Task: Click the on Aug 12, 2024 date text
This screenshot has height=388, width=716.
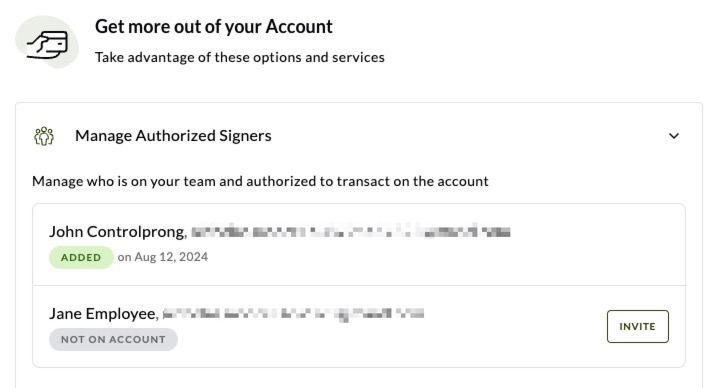Action: (163, 257)
